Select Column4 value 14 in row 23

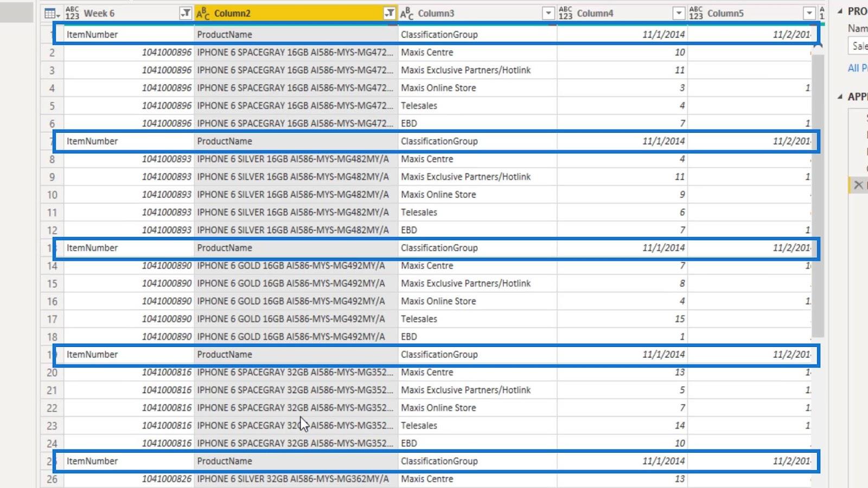point(622,426)
